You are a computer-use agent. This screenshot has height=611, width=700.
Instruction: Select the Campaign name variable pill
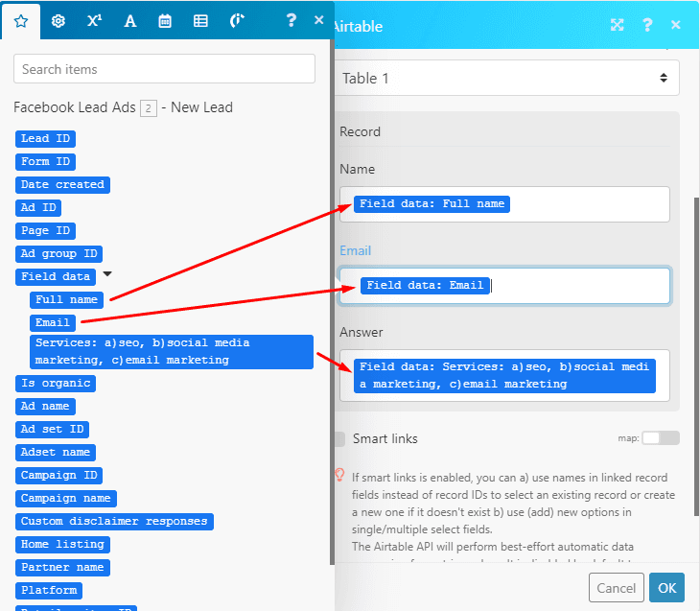click(x=66, y=499)
